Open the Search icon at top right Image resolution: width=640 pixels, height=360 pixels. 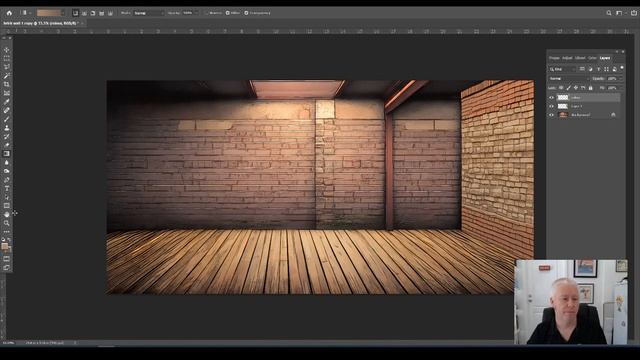tap(609, 13)
